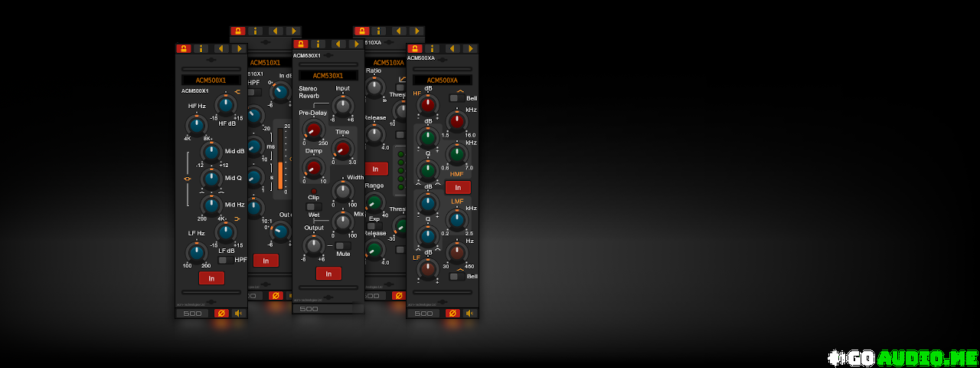Enable the HPF switch on ACM500X1
Viewport: 980px width, 368px height.
pos(223,260)
